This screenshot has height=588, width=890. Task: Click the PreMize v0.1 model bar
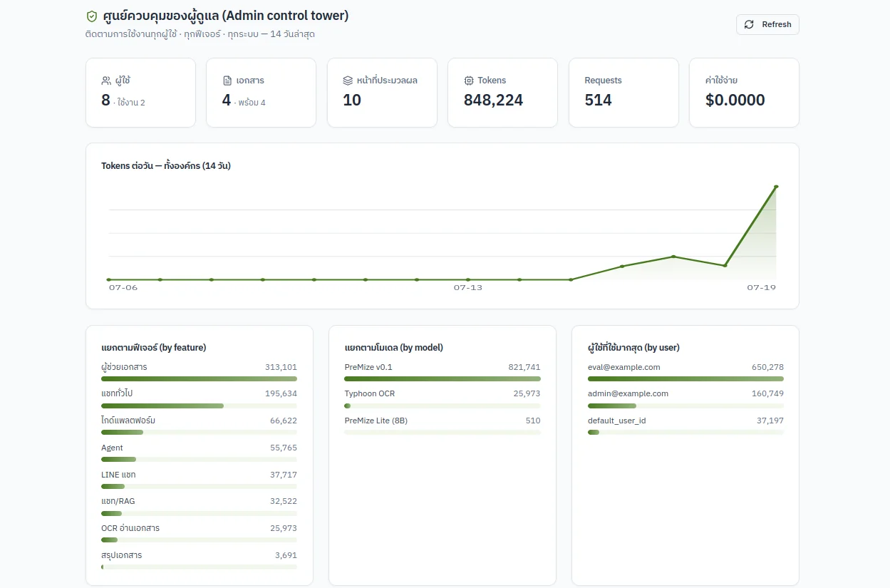[443, 378]
